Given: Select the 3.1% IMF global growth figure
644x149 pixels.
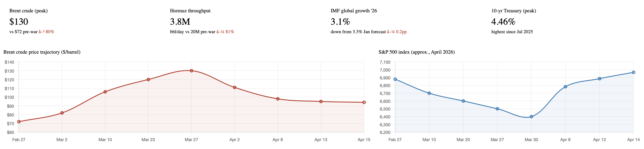Looking at the screenshot, I should pos(340,22).
